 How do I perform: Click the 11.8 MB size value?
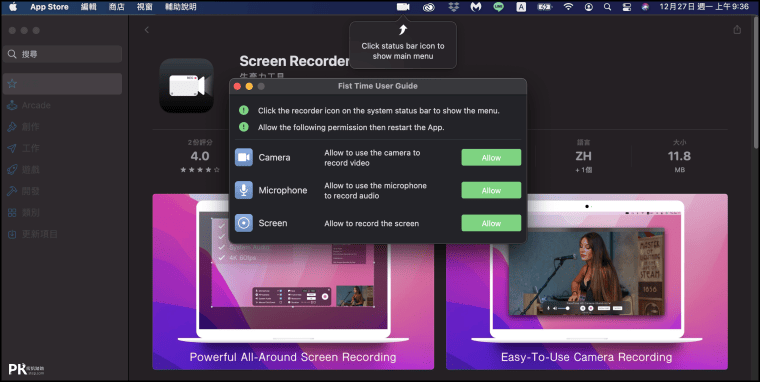(679, 156)
